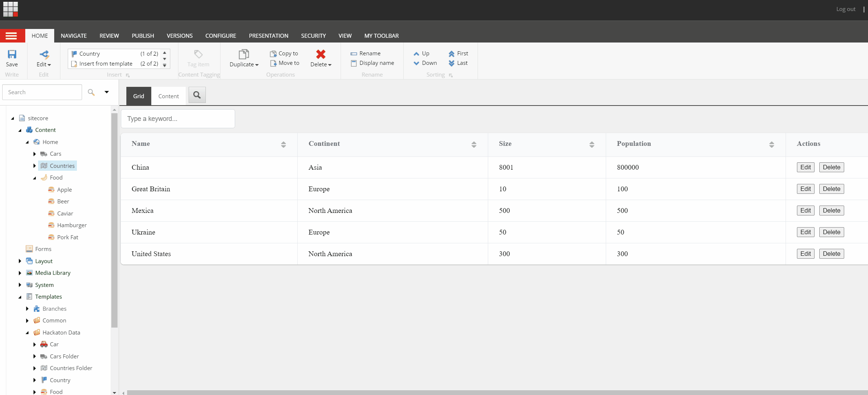Screen dimensions: 868x395
Task: Open the PUBLISH ribbon tab
Action: [x=142, y=36]
